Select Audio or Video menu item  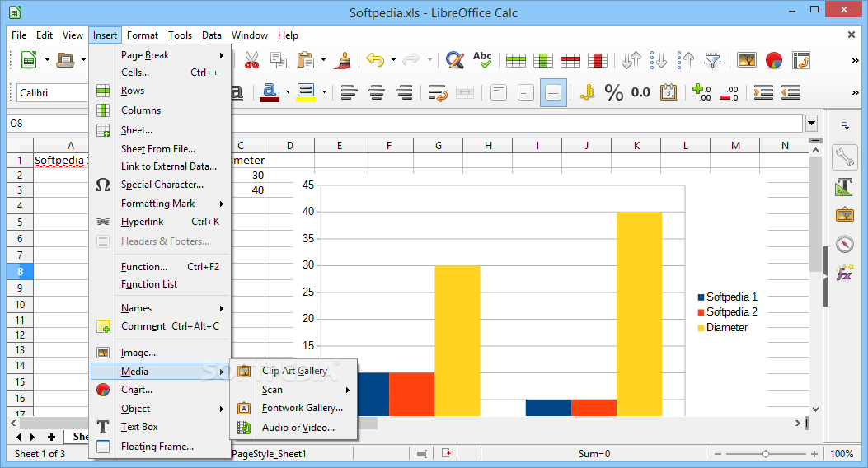click(x=298, y=428)
